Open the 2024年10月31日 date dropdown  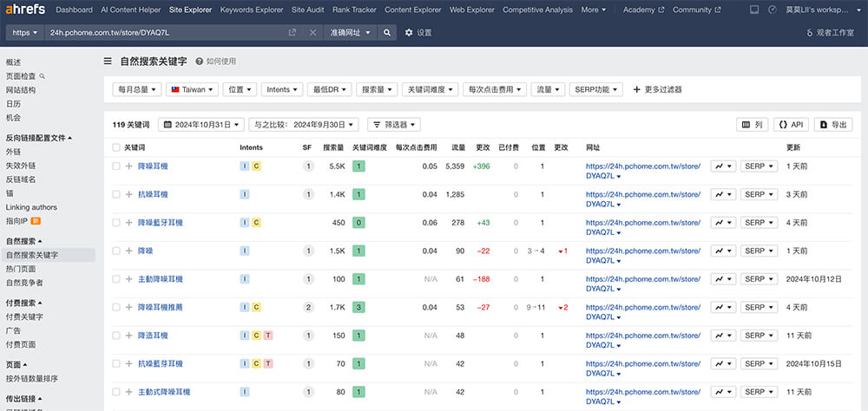[201, 125]
